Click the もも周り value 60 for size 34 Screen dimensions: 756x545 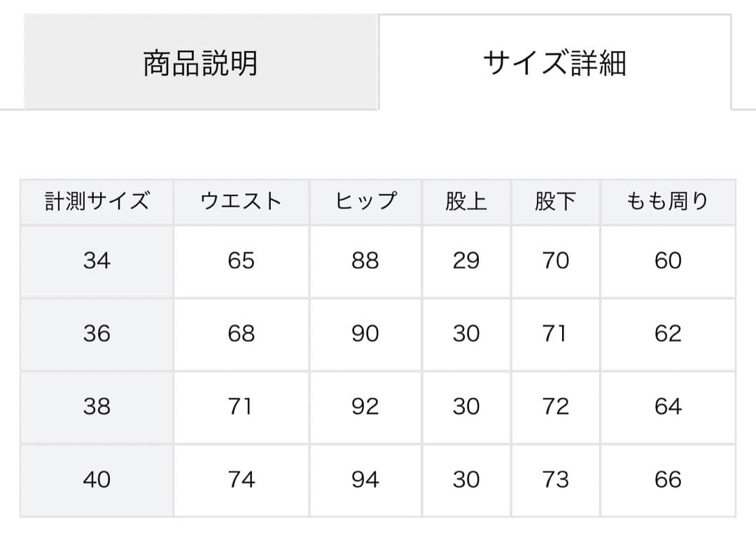click(669, 261)
